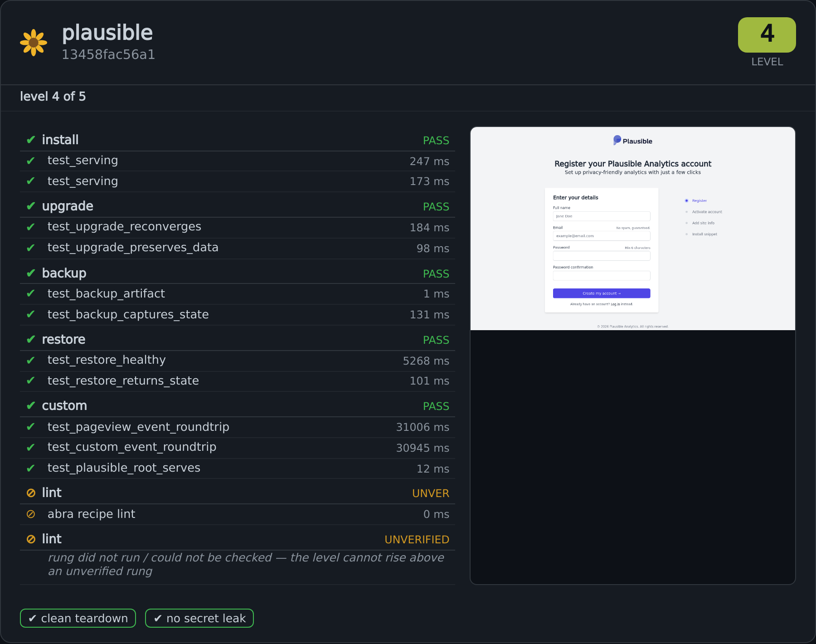This screenshot has height=644, width=816.
Task: Click the Create my account button
Action: point(602,293)
